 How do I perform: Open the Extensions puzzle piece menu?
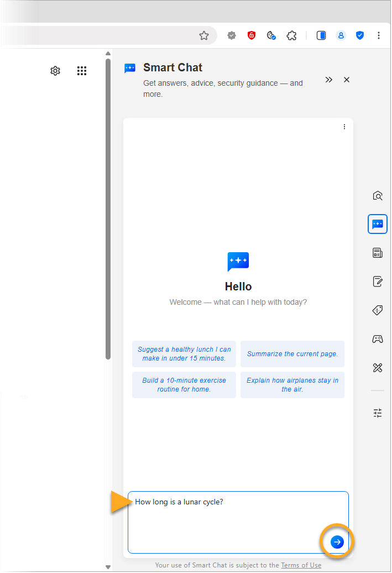[x=291, y=35]
